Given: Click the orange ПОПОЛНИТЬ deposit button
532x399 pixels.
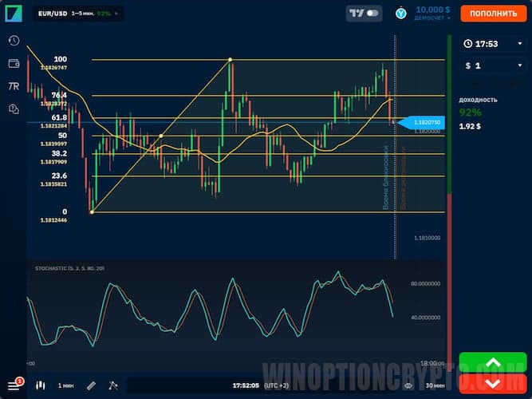Looking at the screenshot, I should (x=493, y=14).
